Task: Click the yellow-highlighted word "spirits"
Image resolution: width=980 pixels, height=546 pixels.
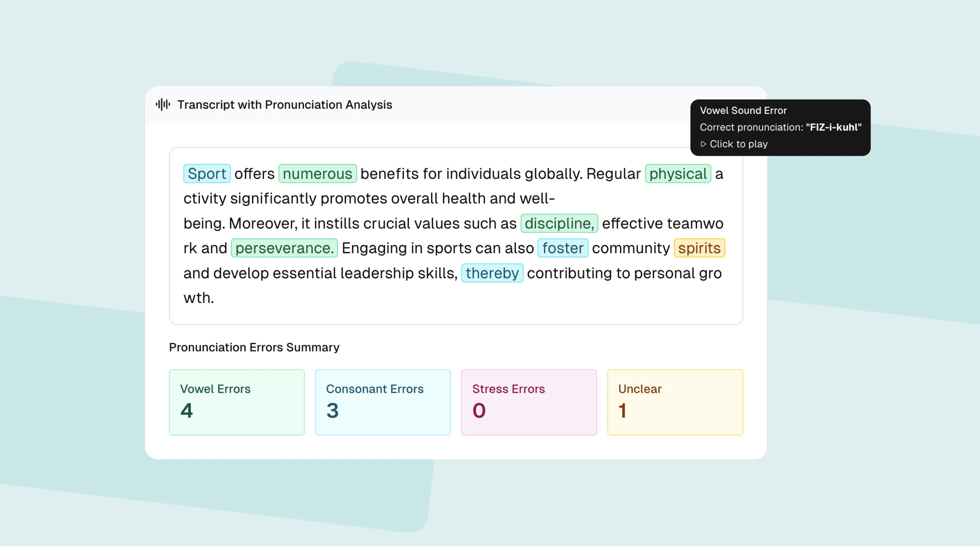Action: (699, 248)
